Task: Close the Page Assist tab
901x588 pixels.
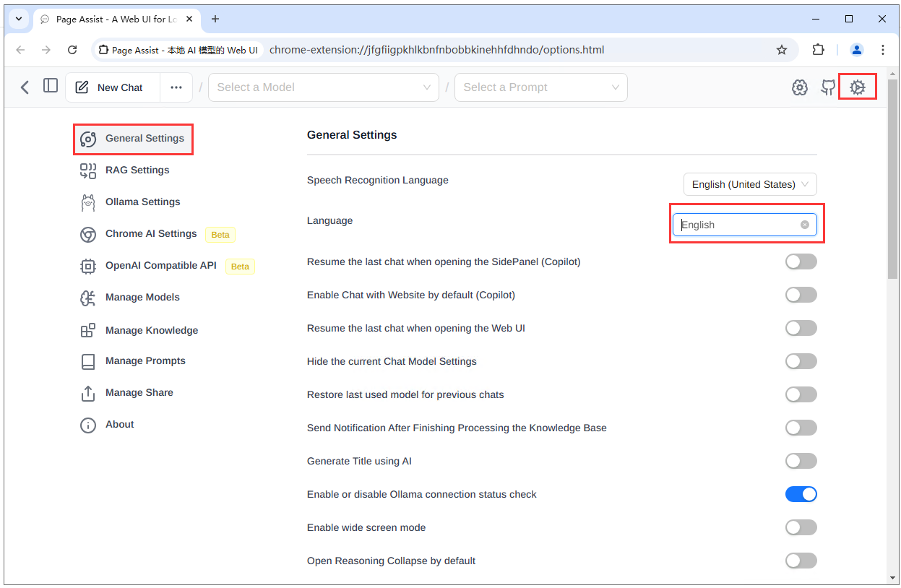Action: [x=189, y=20]
